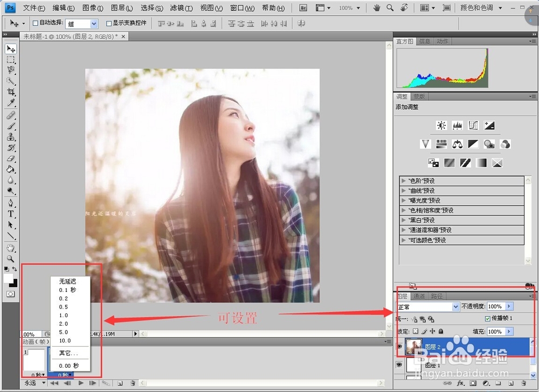
Task: Select the Type tool
Action: click(x=11, y=214)
